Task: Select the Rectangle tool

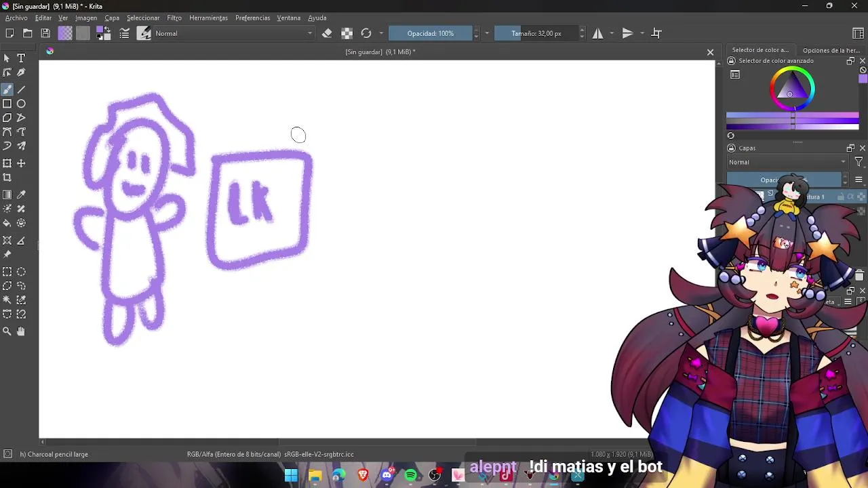Action: (7, 104)
